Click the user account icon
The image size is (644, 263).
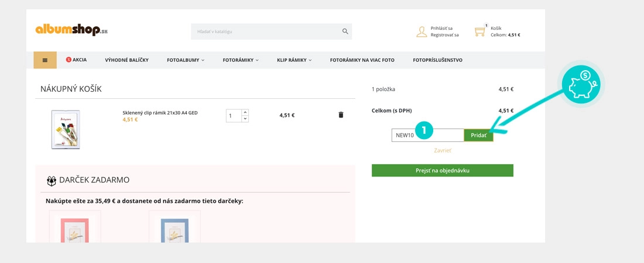[422, 32]
